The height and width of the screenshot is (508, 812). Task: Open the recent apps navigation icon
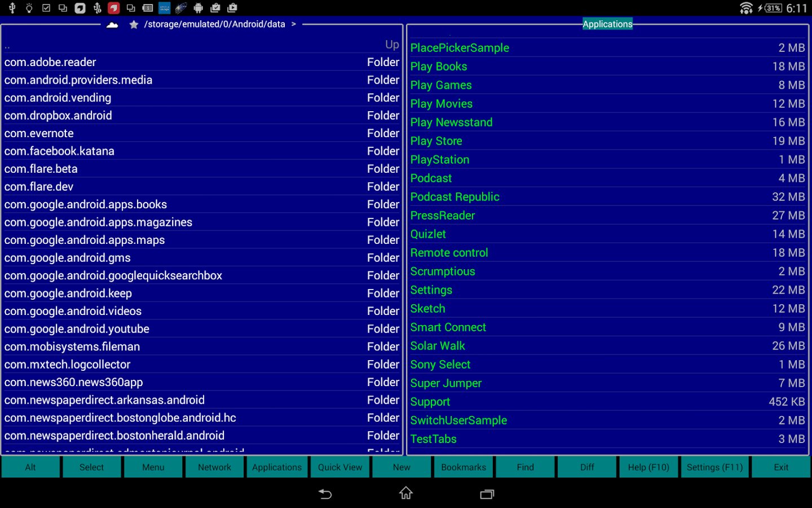(x=487, y=494)
